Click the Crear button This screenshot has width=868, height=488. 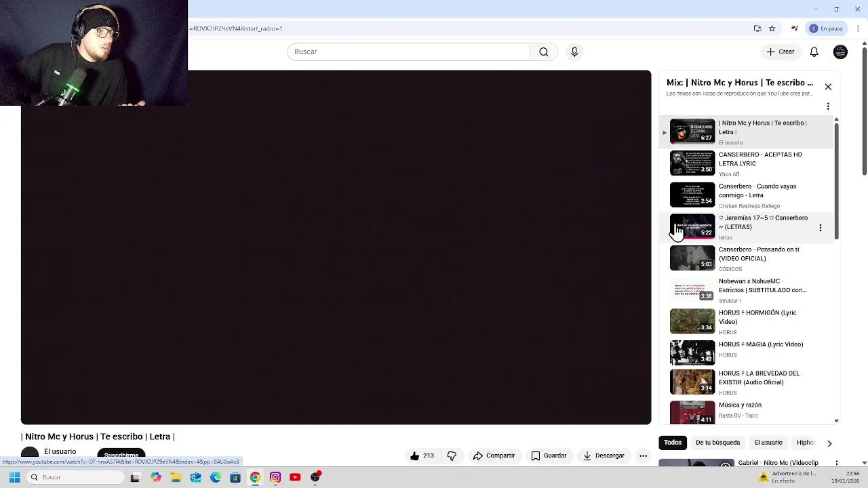781,52
